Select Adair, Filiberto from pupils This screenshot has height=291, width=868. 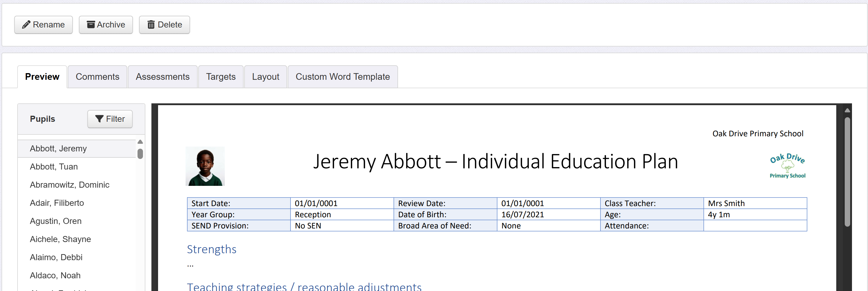coord(57,203)
